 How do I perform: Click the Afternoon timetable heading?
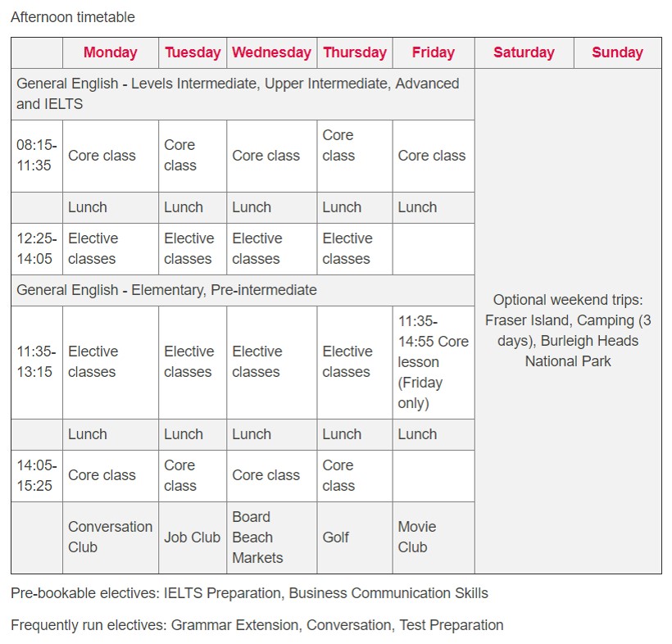tap(73, 17)
